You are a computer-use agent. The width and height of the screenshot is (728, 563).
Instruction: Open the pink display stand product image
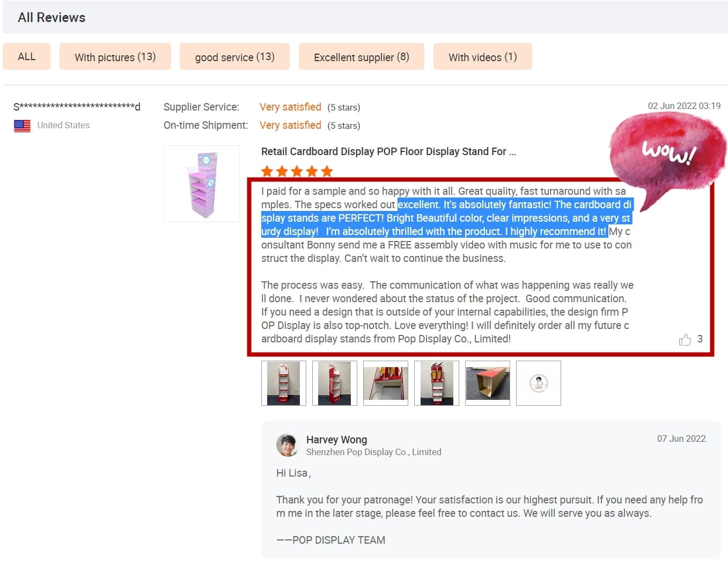point(202,184)
